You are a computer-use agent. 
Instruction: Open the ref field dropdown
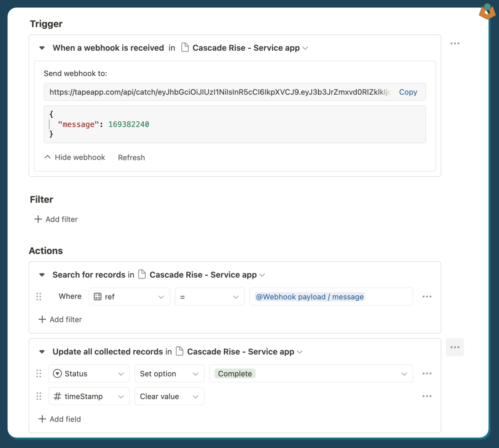(129, 297)
